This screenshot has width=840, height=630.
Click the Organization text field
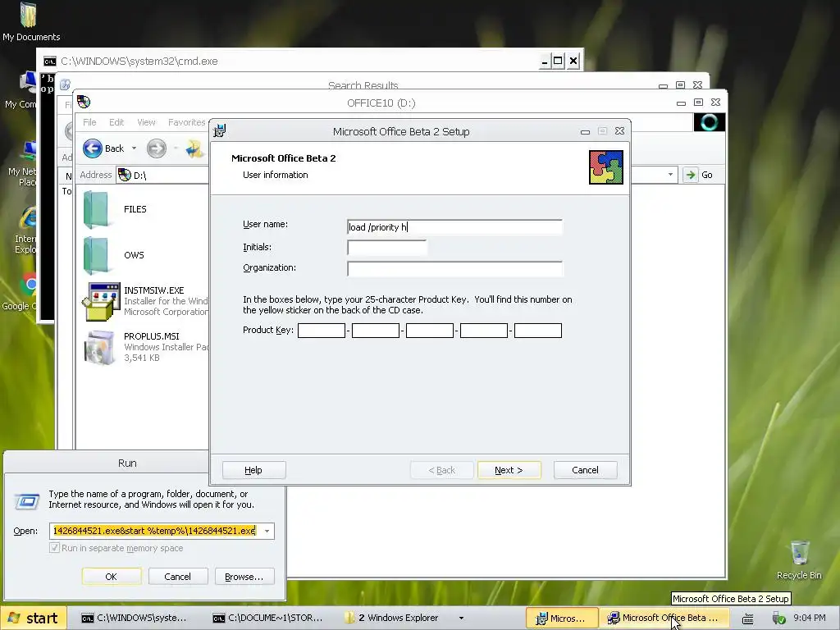(454, 268)
